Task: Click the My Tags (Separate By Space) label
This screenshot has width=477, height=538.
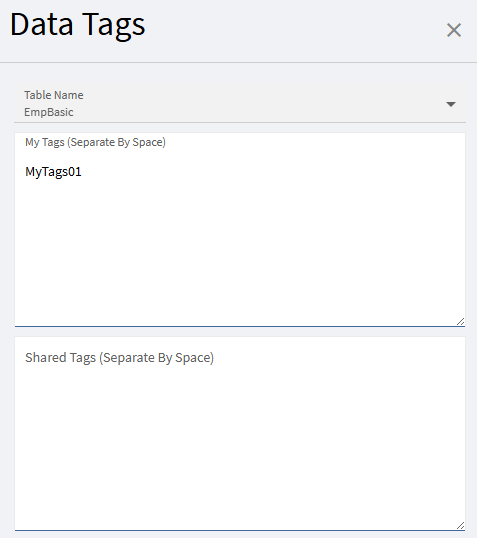Action: point(95,142)
